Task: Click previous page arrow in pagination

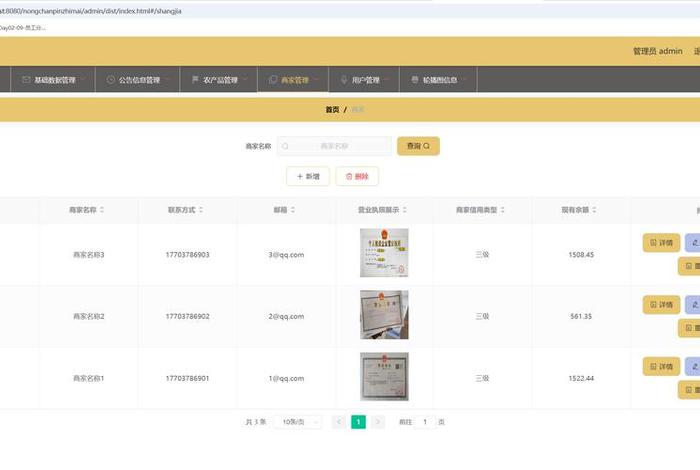Action: pyautogui.click(x=339, y=422)
